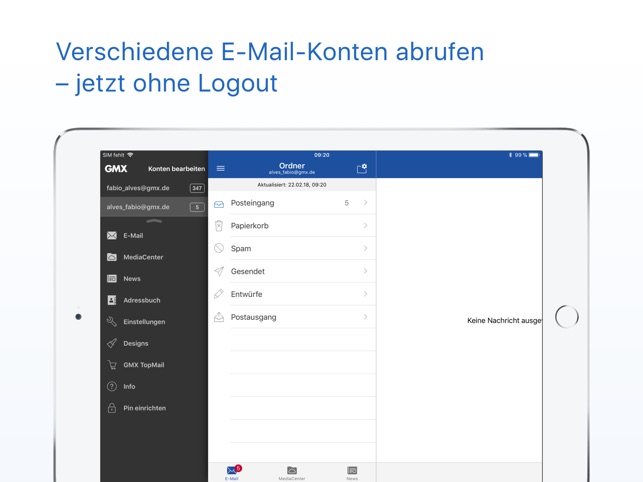Click the GMX logo in sidebar
This screenshot has width=643, height=482.
point(116,169)
